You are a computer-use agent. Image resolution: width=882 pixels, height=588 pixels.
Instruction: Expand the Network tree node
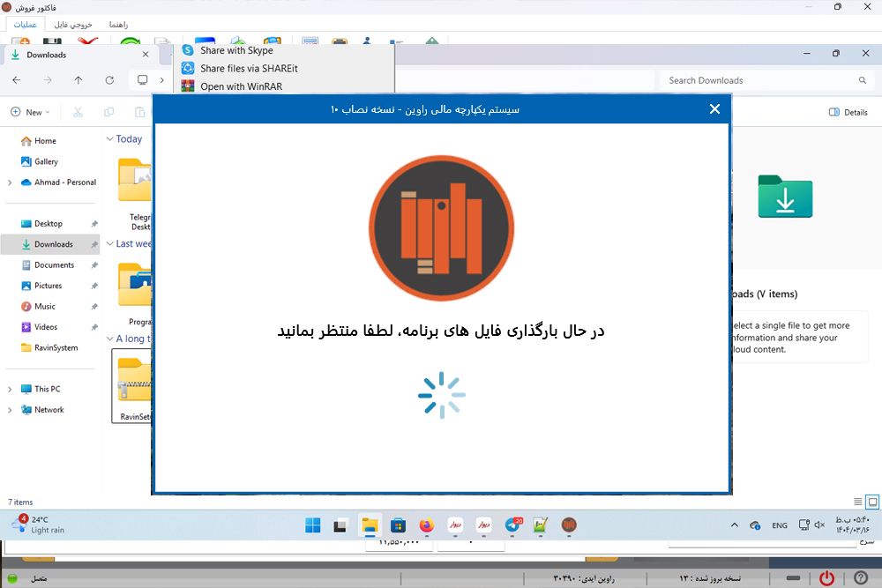pos(10,410)
